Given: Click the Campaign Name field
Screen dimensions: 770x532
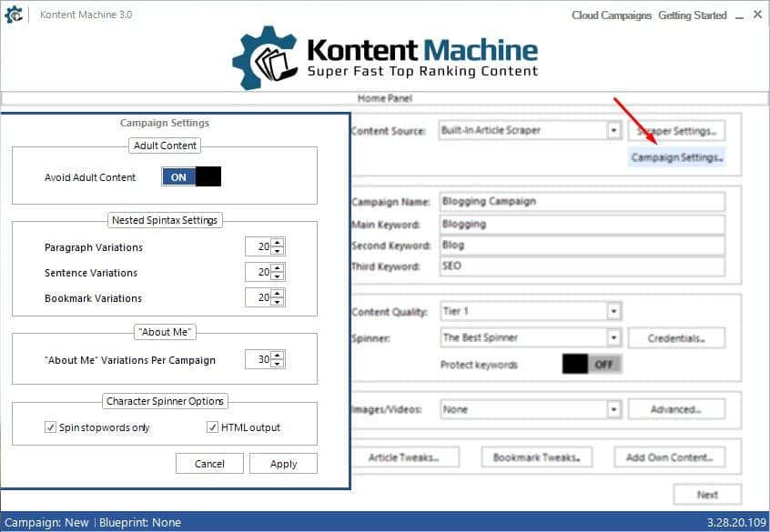Looking at the screenshot, I should (x=582, y=202).
